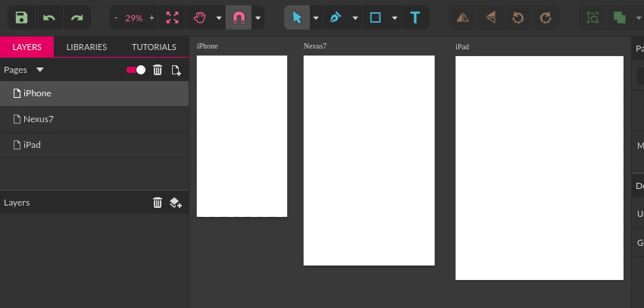Zoom in with the plus button
Viewport: 644px width, 308px height.
tap(152, 17)
